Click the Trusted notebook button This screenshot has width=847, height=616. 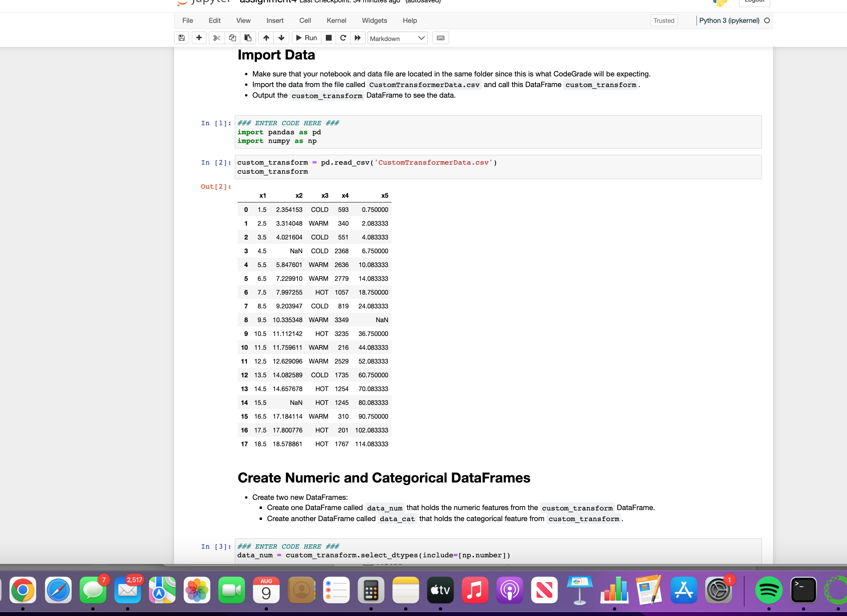(664, 20)
